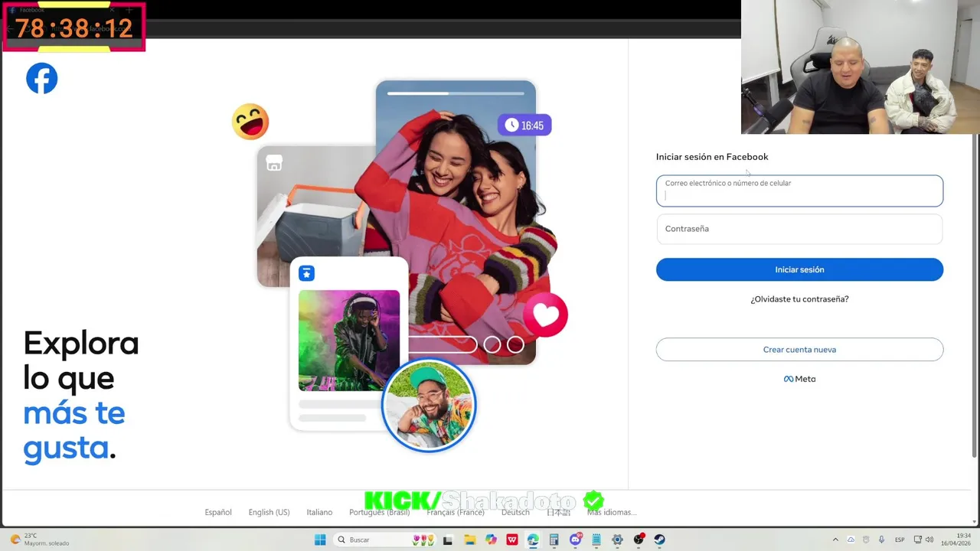Viewport: 980px width, 551px height.
Task: Click the Meta logo below the form
Action: pyautogui.click(x=799, y=379)
